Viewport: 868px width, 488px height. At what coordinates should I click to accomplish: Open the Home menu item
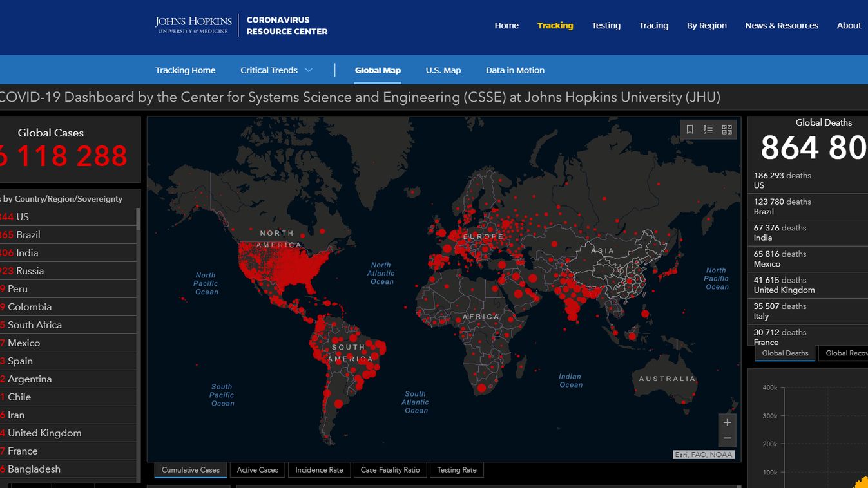pos(506,26)
